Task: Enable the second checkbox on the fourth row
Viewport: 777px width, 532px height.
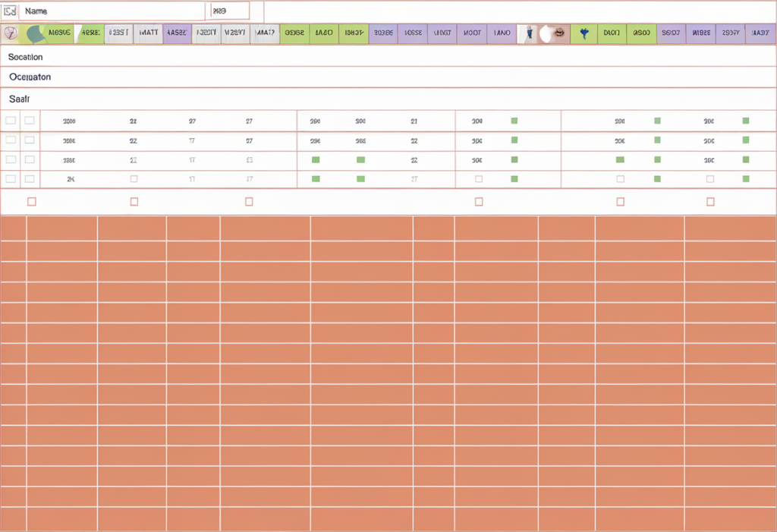Action: tap(30, 178)
